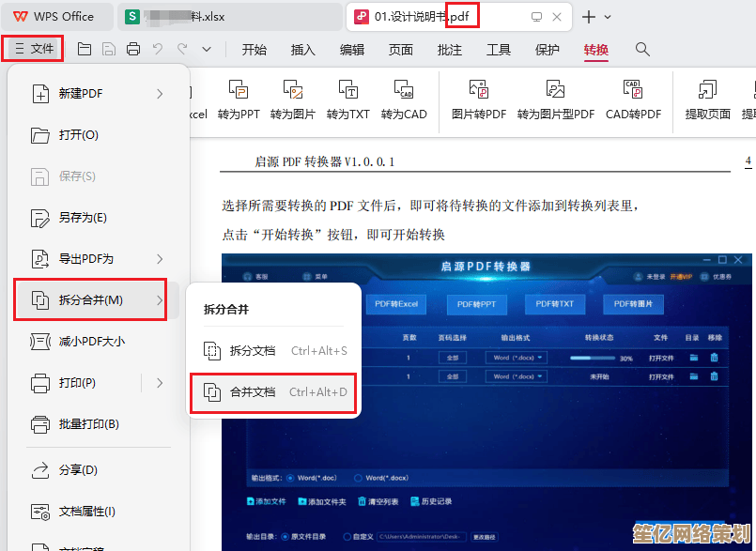Screen dimensions: 756x551
Task: Switch to the xlsx spreadsheet document tab
Action: 230,17
